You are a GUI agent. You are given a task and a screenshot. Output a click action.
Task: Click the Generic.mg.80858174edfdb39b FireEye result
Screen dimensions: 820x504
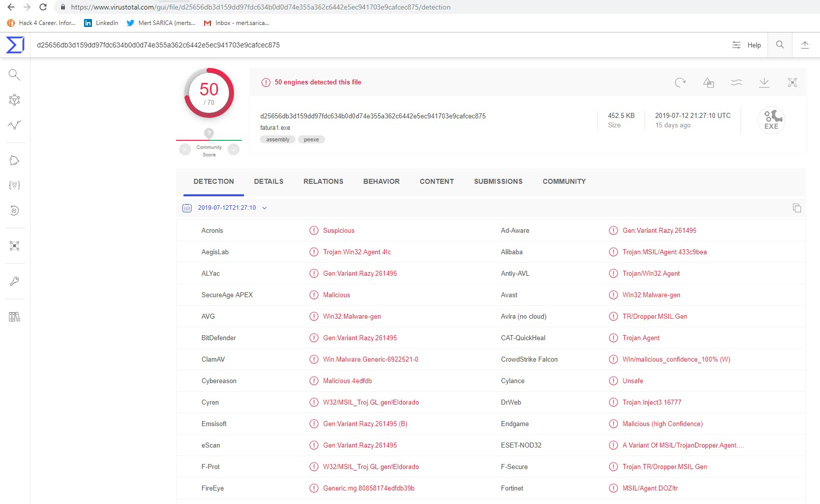point(368,489)
